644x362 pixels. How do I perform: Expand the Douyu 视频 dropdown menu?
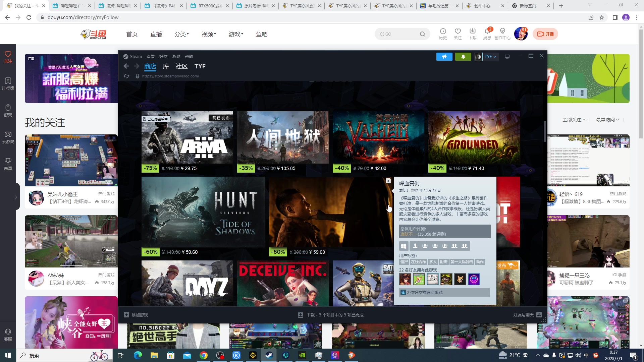tap(209, 34)
